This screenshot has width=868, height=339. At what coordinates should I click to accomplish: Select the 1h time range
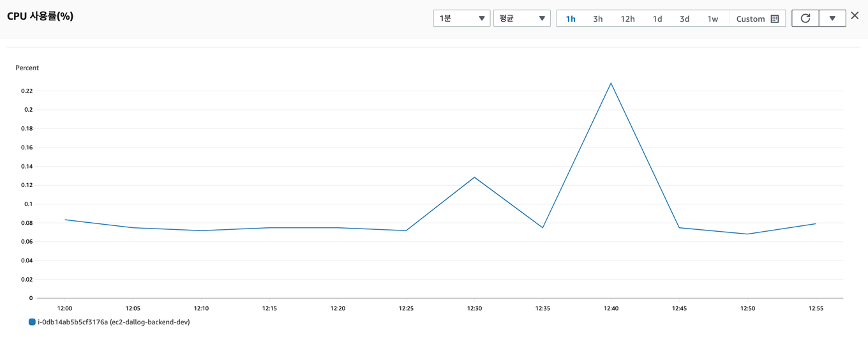tap(571, 19)
